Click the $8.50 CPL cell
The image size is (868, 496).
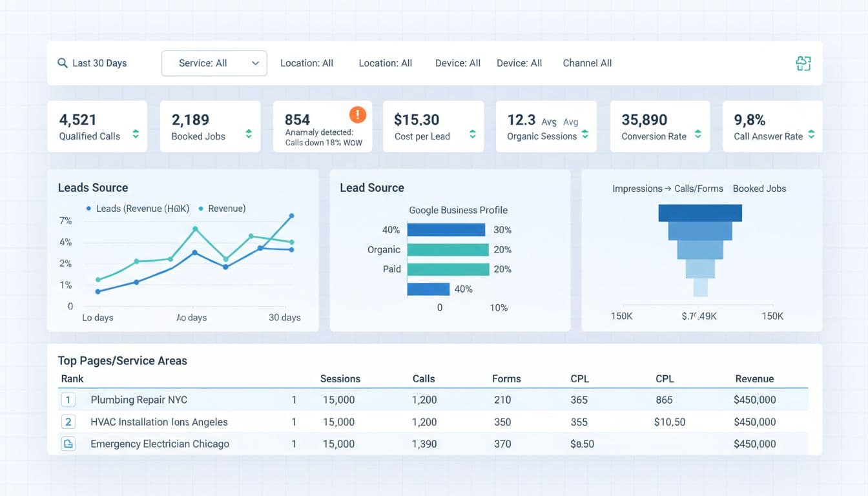click(x=582, y=444)
